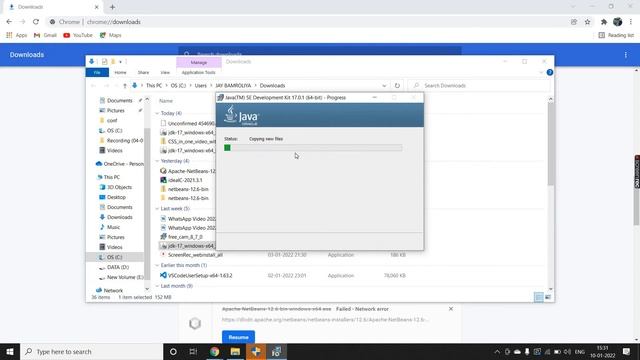Screen dimensions: 640x360
Task: Collapse the Today group
Action: (x=157, y=113)
